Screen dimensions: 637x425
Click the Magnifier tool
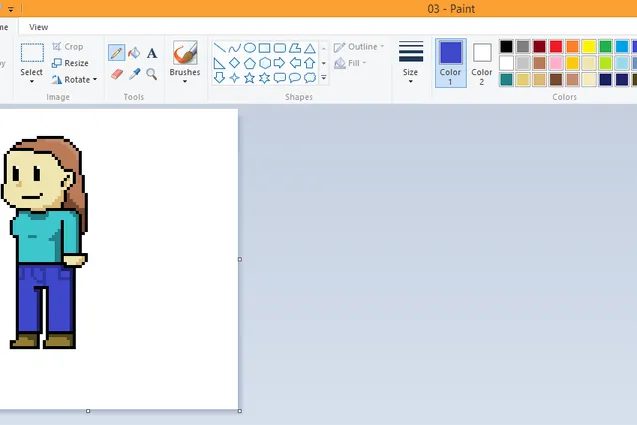coord(152,74)
